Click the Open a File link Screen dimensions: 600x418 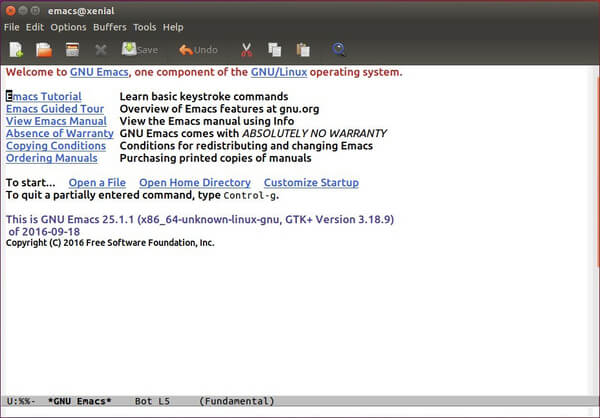coord(97,183)
